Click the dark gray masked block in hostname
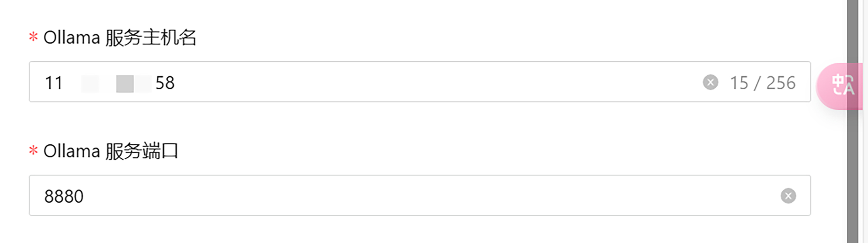The height and width of the screenshot is (243, 868). 125,84
